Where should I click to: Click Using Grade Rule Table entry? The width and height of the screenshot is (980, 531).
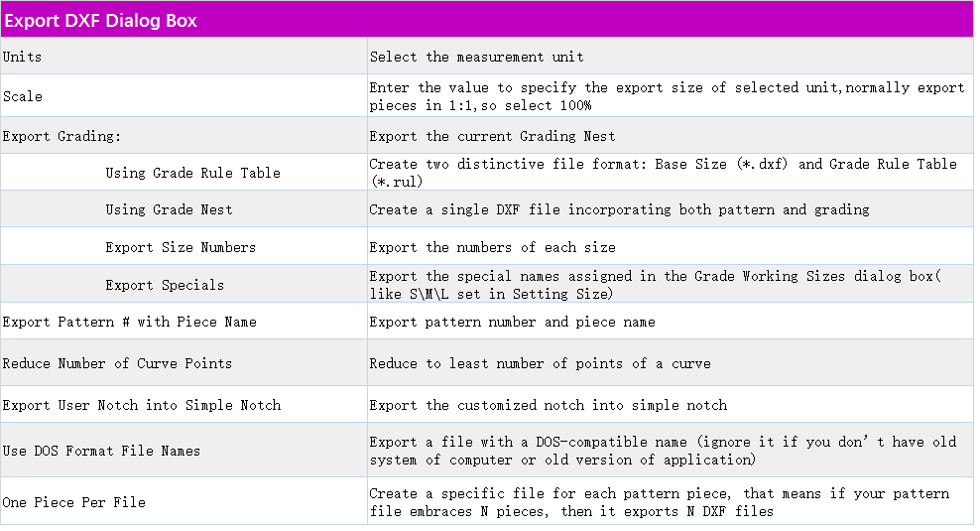click(x=192, y=173)
